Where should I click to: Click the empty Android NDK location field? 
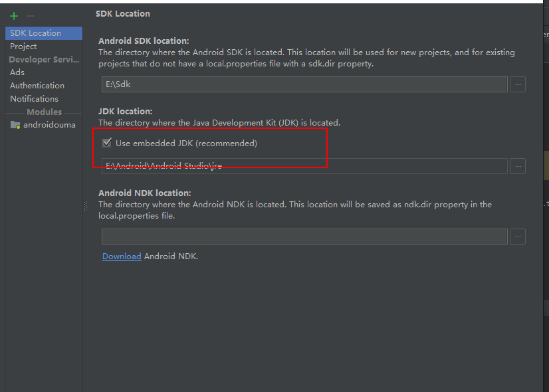[304, 236]
